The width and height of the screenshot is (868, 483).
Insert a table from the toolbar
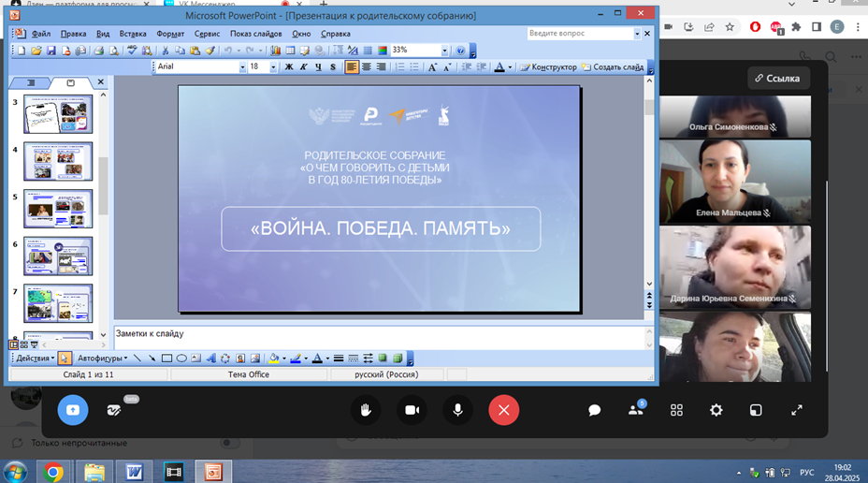[290, 51]
